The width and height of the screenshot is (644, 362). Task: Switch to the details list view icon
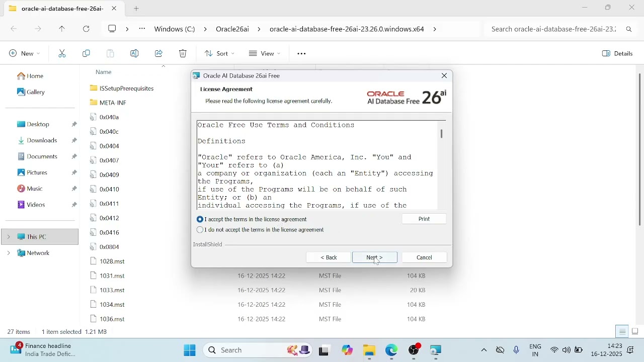coord(623,332)
